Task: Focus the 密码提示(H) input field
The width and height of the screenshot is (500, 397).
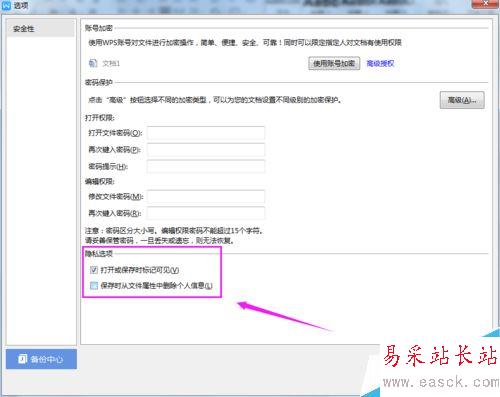Action: tap(206, 166)
